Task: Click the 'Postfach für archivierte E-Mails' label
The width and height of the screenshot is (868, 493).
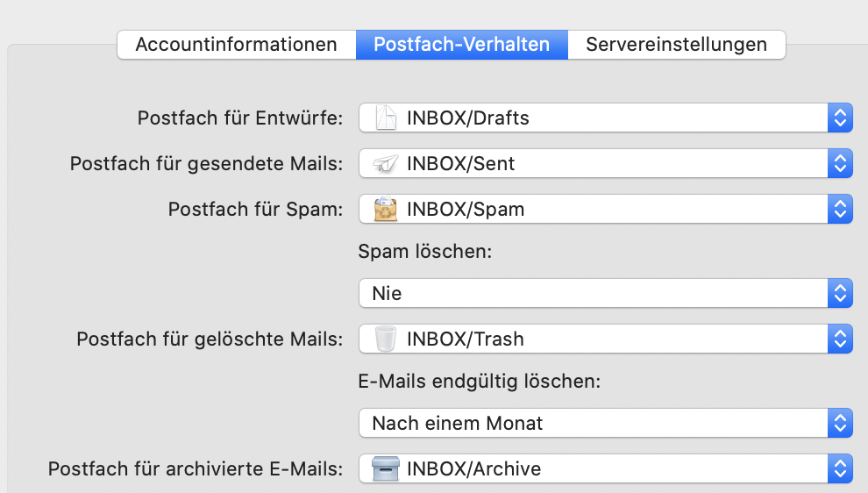Action: coord(196,468)
